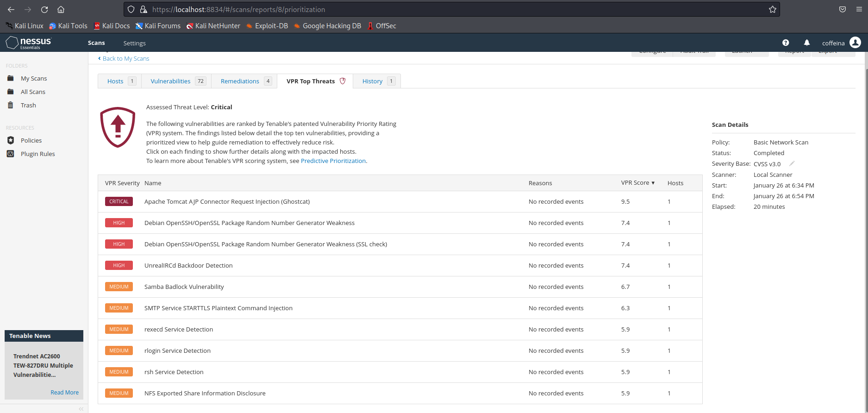Click the Nessus Essentials logo
This screenshot has height=413, width=868.
(x=29, y=43)
